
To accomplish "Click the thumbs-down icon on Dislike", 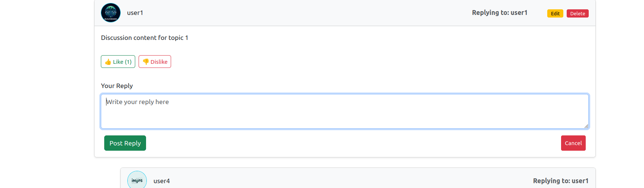I will 146,62.
